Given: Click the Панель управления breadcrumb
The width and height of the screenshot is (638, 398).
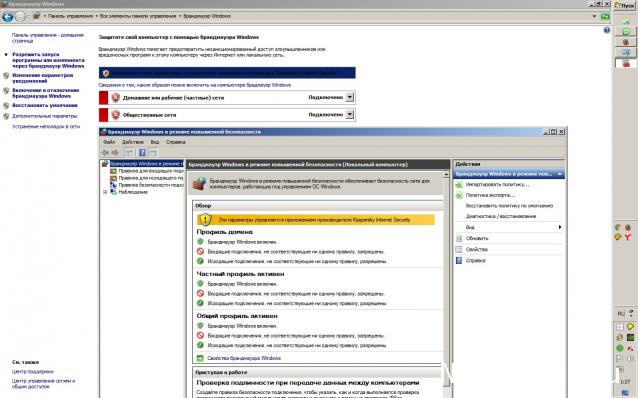Looking at the screenshot, I should click(x=70, y=16).
